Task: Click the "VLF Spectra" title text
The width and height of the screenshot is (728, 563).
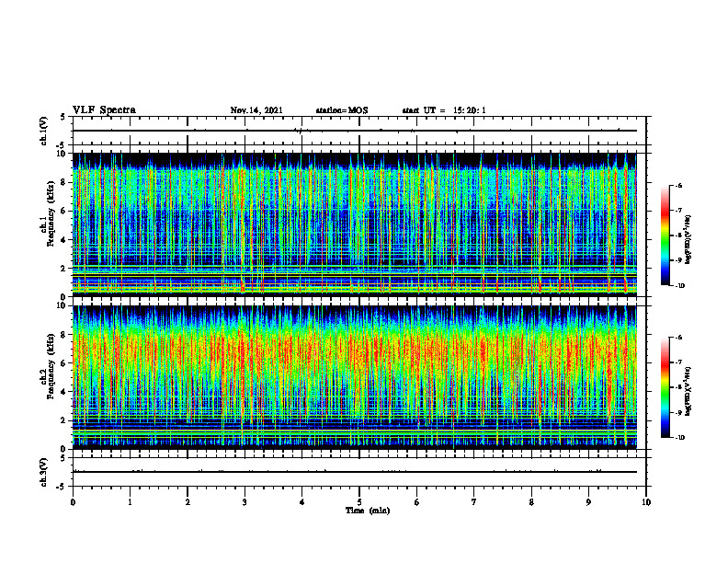Action: tap(104, 110)
